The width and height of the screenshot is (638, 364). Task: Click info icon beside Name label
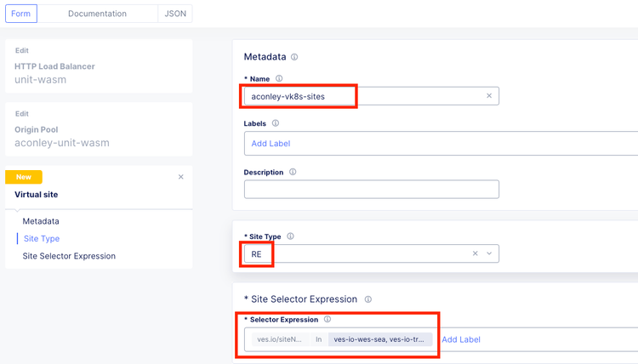click(x=279, y=79)
